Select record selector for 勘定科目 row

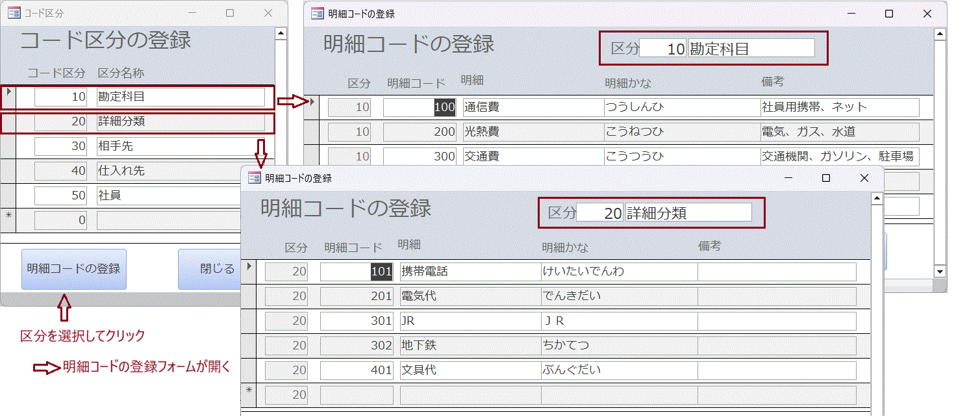pyautogui.click(x=8, y=97)
